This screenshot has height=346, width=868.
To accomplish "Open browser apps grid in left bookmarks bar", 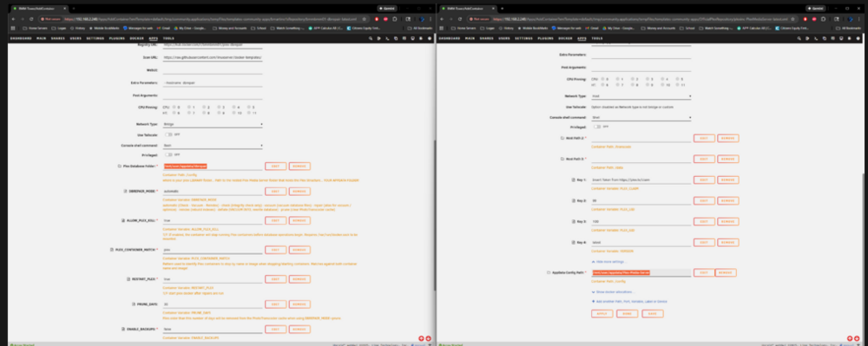I will [x=13, y=28].
